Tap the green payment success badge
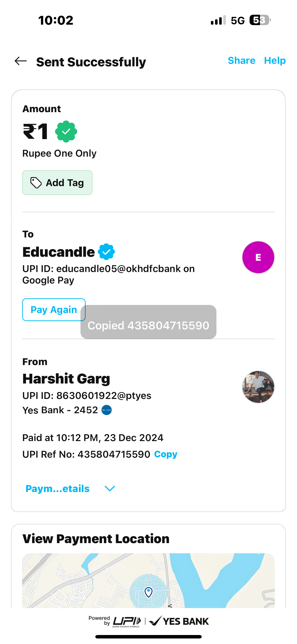 [x=66, y=132]
